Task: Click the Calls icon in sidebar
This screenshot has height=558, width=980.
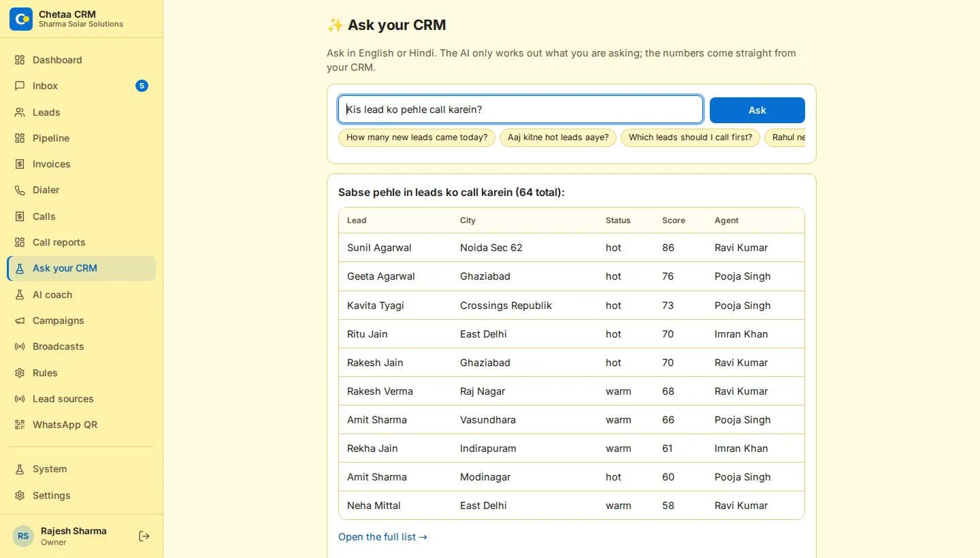Action: click(x=20, y=216)
